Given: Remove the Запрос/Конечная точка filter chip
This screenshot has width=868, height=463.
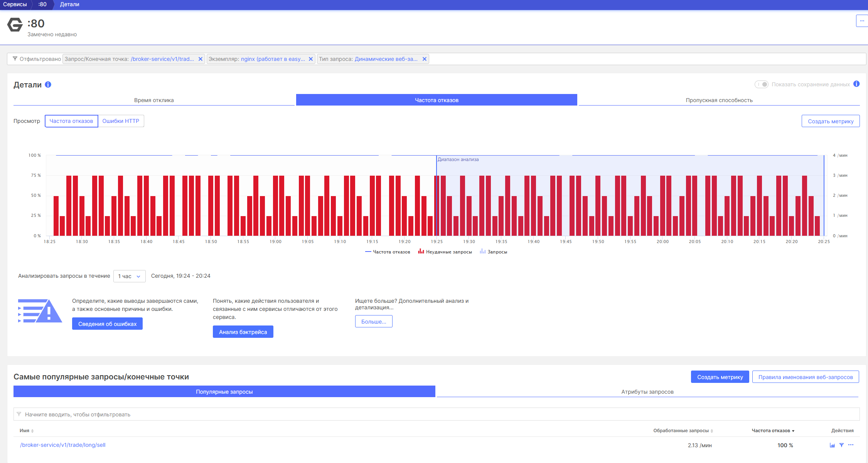Looking at the screenshot, I should [x=201, y=59].
